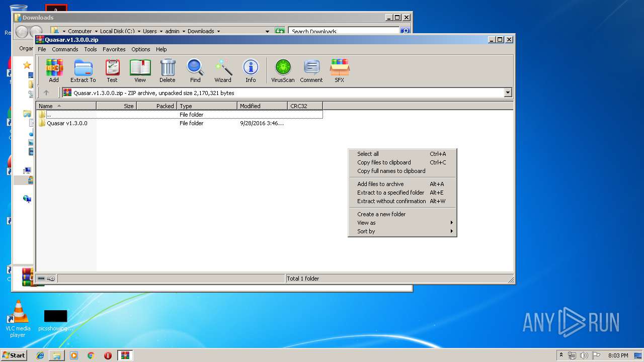Sort by the Size column header

pos(116,106)
